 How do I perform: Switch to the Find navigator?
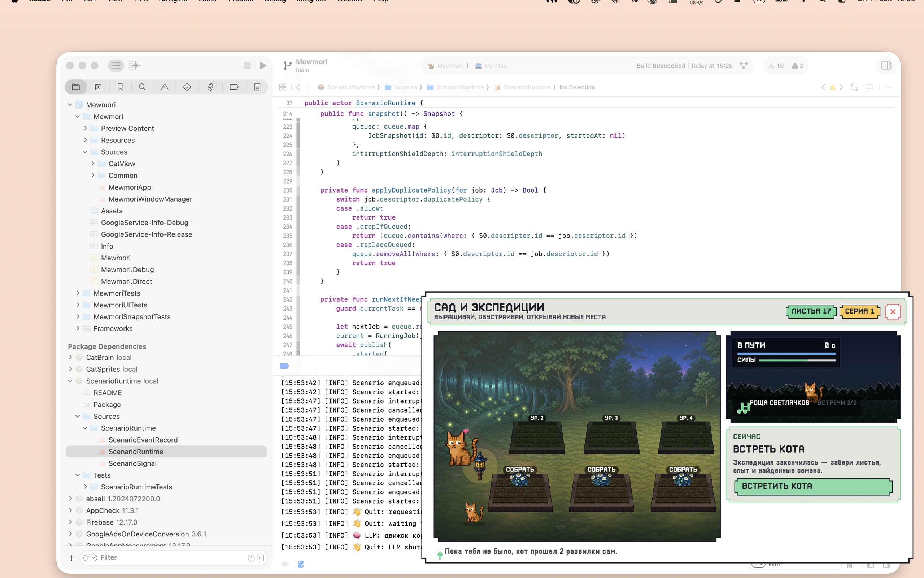pos(142,87)
